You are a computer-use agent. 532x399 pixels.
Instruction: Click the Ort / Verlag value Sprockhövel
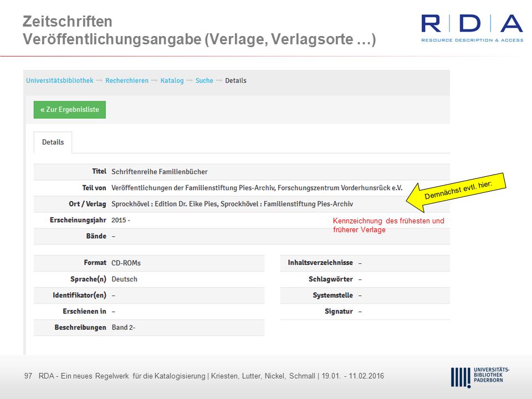tap(232, 204)
